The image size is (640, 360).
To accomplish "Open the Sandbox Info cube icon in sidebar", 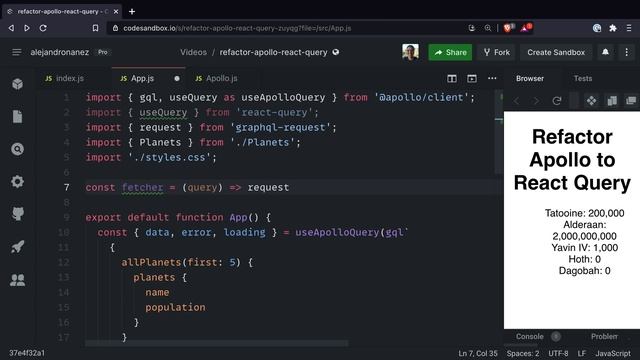I will coord(18,84).
